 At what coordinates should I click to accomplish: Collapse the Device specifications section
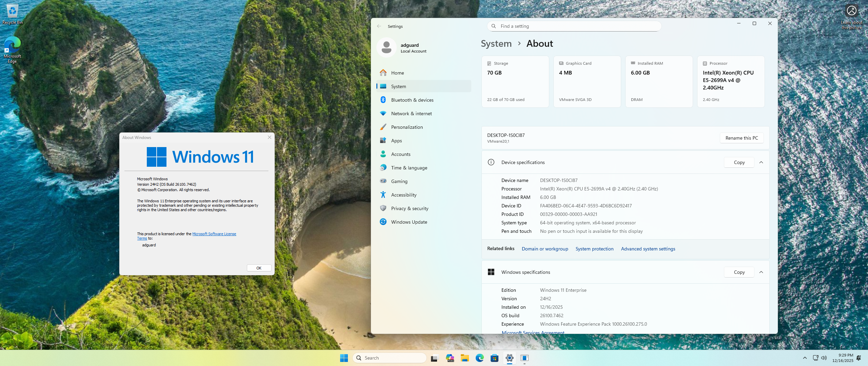coord(761,162)
